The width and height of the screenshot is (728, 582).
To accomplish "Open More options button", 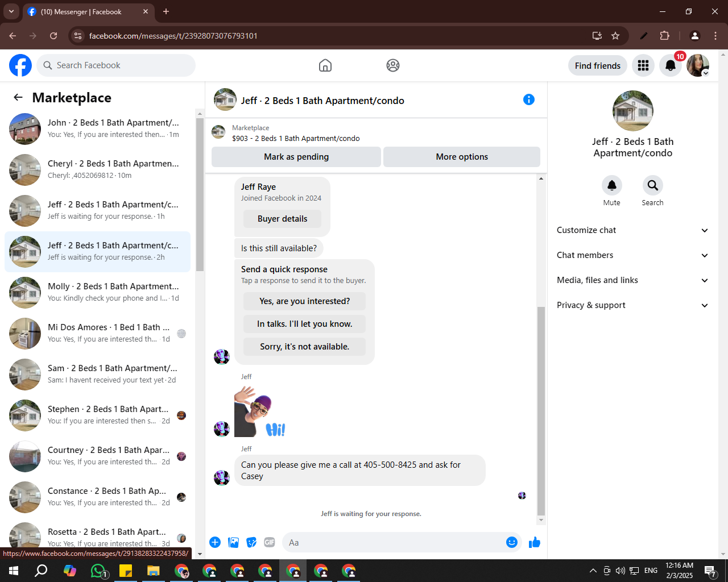I will 462,157.
